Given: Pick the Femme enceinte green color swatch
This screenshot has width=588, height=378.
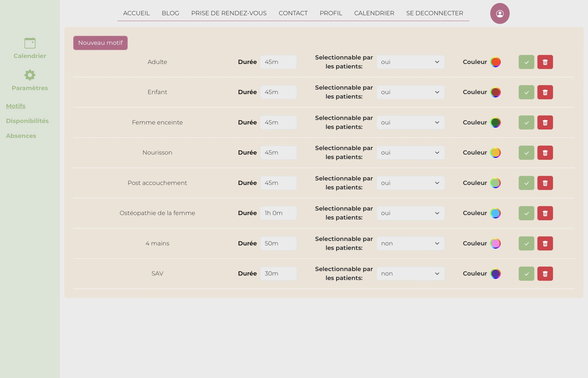Looking at the screenshot, I should click(x=495, y=122).
